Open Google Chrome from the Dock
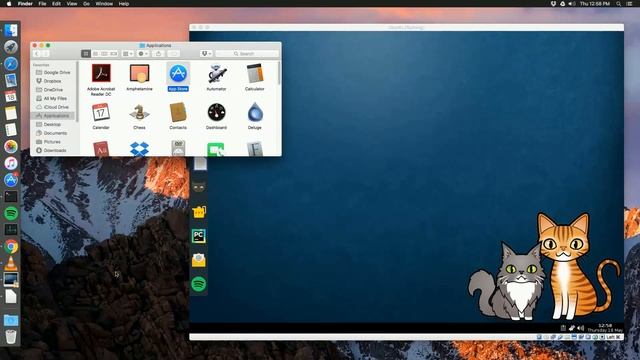 point(11,246)
